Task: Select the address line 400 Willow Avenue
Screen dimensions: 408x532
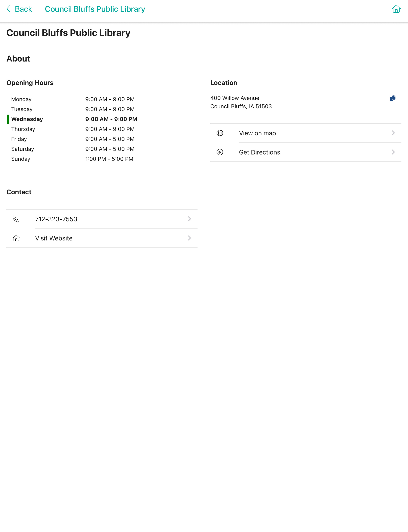Action: point(235,98)
